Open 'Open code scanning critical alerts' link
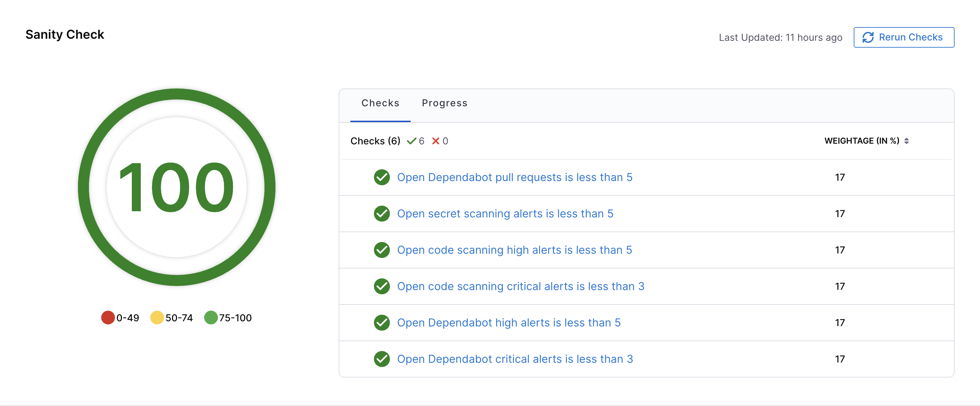This screenshot has width=980, height=406. (521, 286)
